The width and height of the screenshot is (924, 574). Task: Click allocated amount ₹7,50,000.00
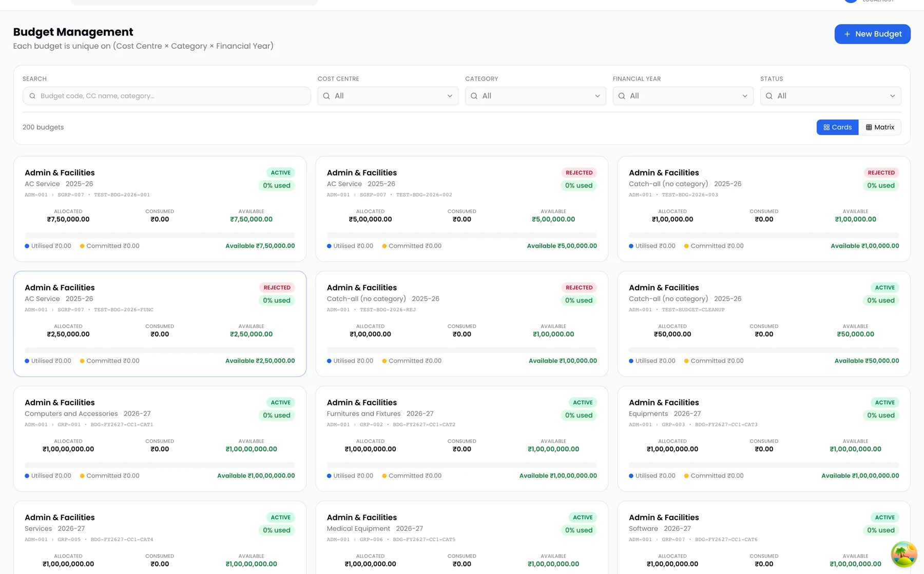[68, 219]
